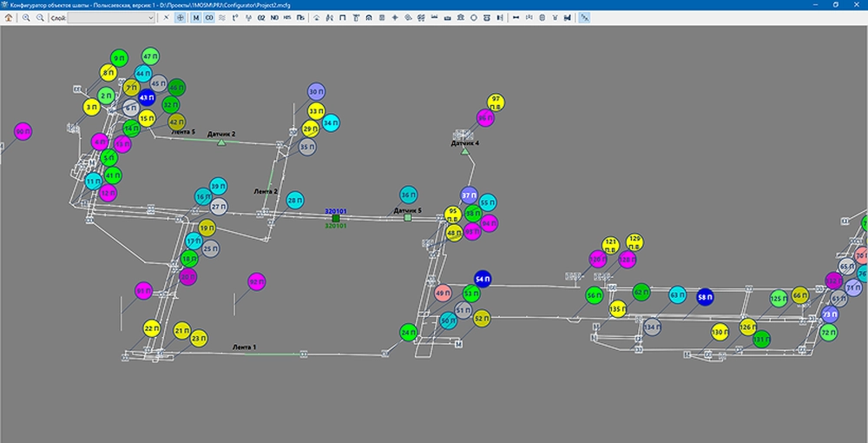Toggle the M sensor filter button
868x443 pixels.
click(x=195, y=17)
